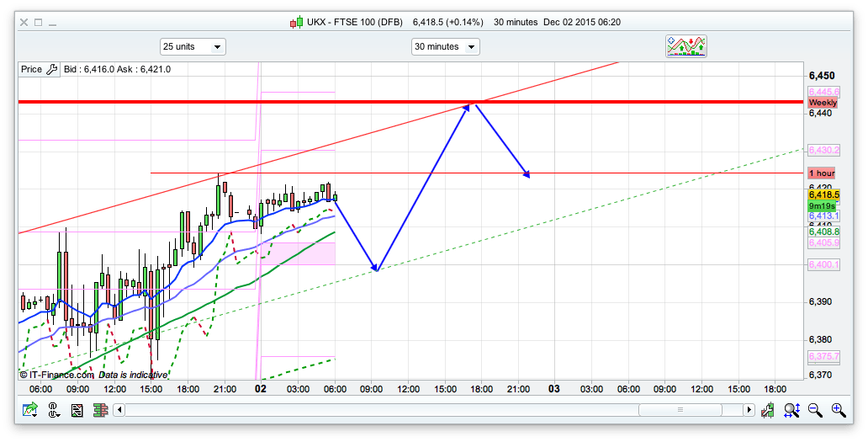Click the chart export icon at bottom left
Image resolution: width=868 pixels, height=442 pixels.
(x=30, y=410)
